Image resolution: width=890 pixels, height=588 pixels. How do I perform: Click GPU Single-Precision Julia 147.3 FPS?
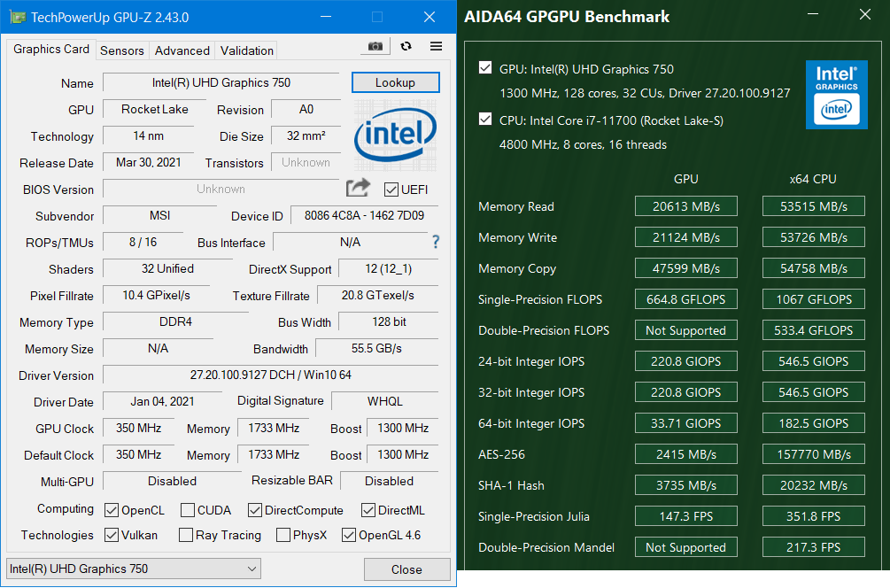click(685, 516)
